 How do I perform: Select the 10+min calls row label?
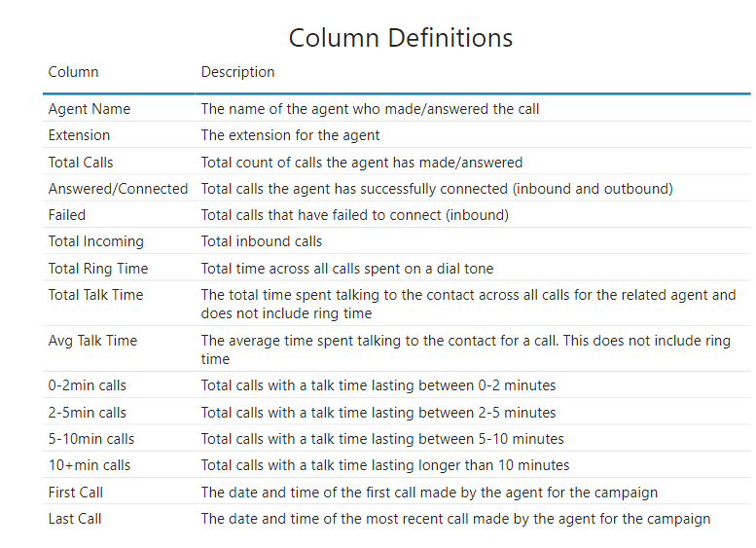pyautogui.click(x=90, y=465)
